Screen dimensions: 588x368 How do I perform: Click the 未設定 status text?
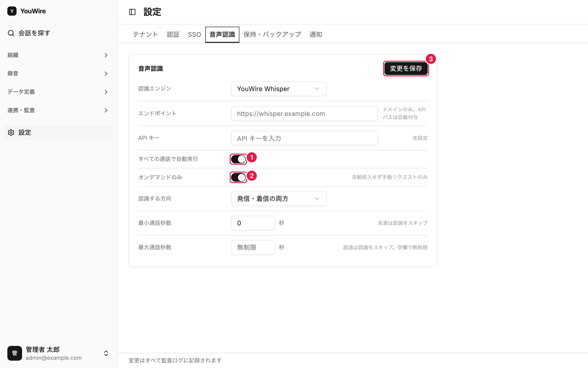click(x=420, y=138)
